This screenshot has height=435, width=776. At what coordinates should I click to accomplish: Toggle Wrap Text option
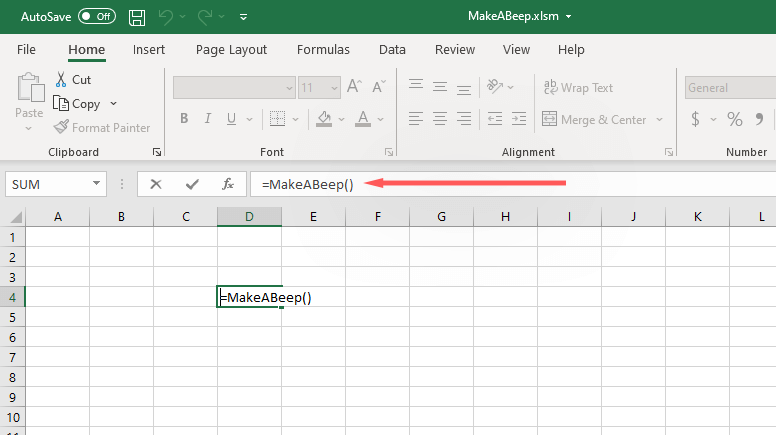tap(576, 88)
